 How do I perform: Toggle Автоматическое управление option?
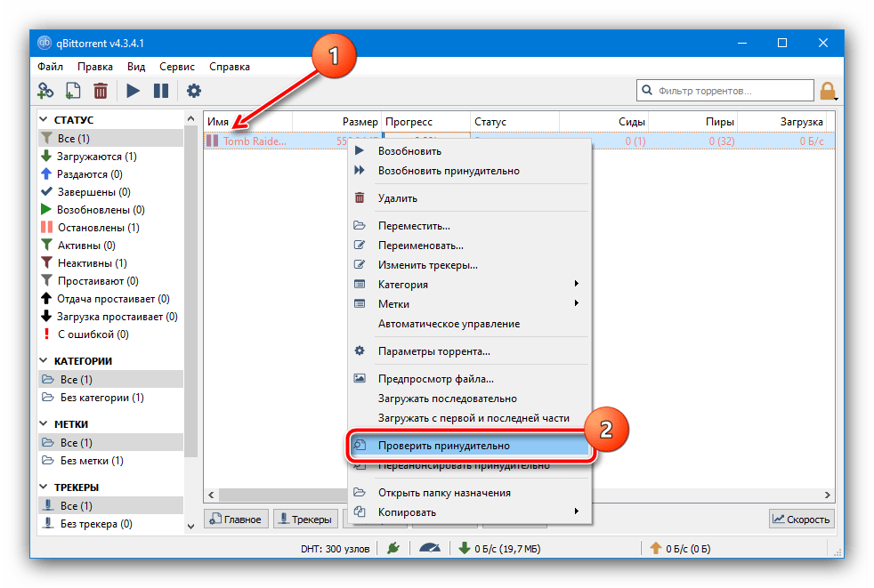(x=469, y=323)
